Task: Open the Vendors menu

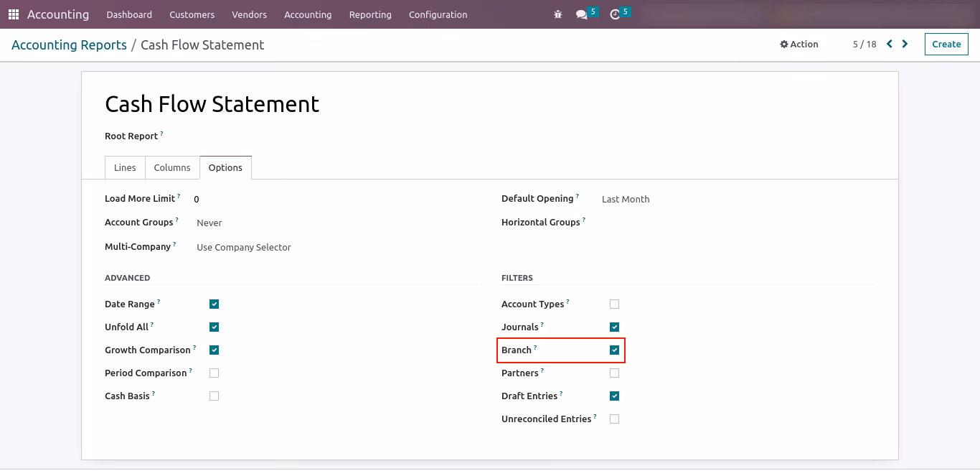Action: click(x=250, y=14)
